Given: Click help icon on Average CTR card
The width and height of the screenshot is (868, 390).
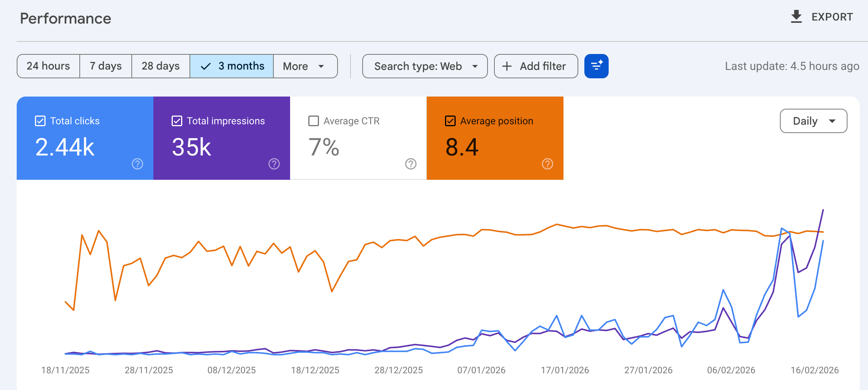Looking at the screenshot, I should [x=411, y=164].
